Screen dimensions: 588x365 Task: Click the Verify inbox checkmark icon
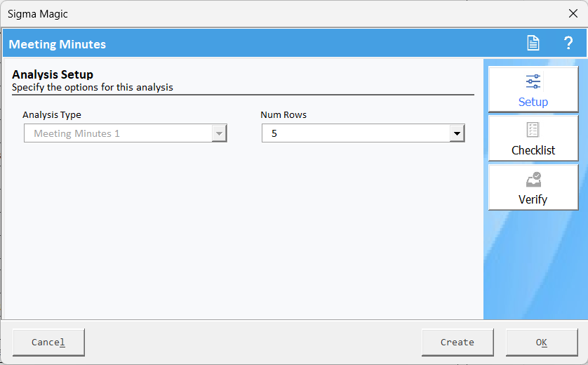[533, 179]
